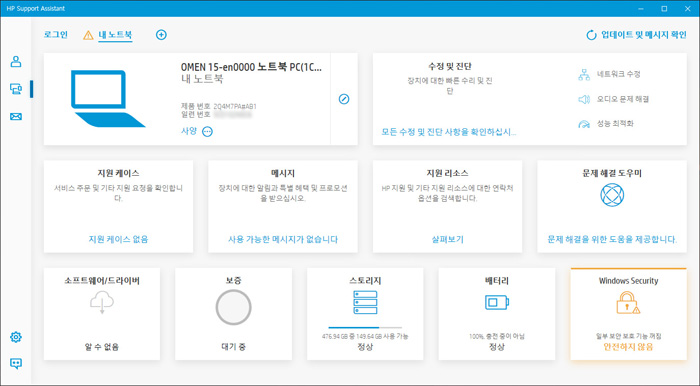Click the cloud download icon in 소프트웨어/드라이버

[102, 302]
